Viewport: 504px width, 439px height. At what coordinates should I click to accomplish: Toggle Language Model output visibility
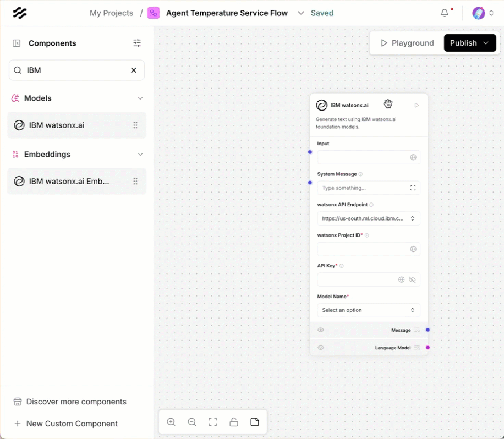(x=321, y=348)
